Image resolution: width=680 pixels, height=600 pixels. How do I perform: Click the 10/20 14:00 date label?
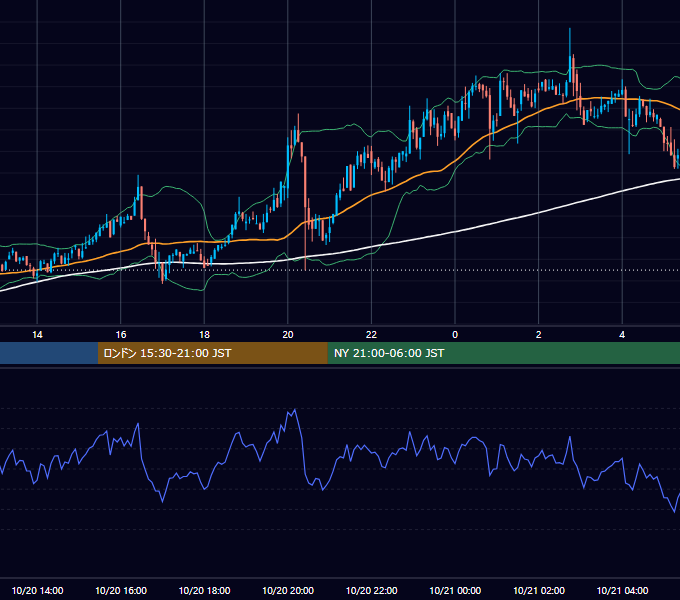coord(37,590)
